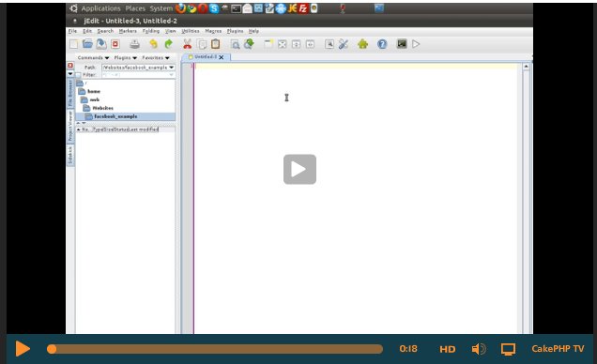This screenshot has width=597, height=364.
Task: Open the Edit menu
Action: pyautogui.click(x=87, y=31)
